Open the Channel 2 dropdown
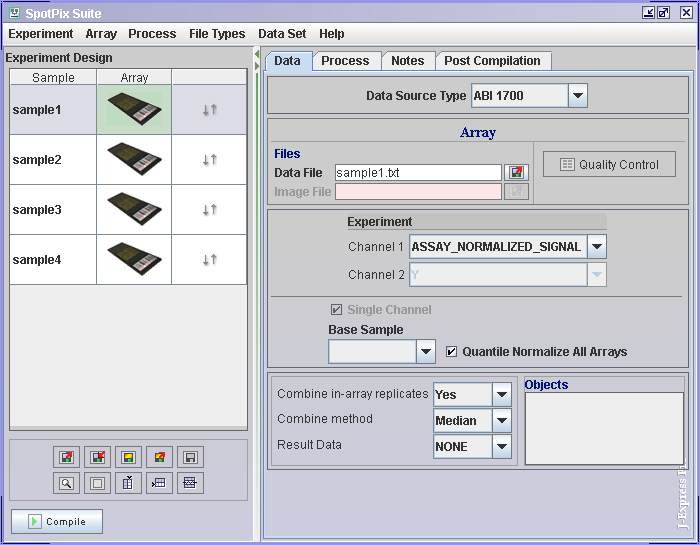 click(597, 275)
